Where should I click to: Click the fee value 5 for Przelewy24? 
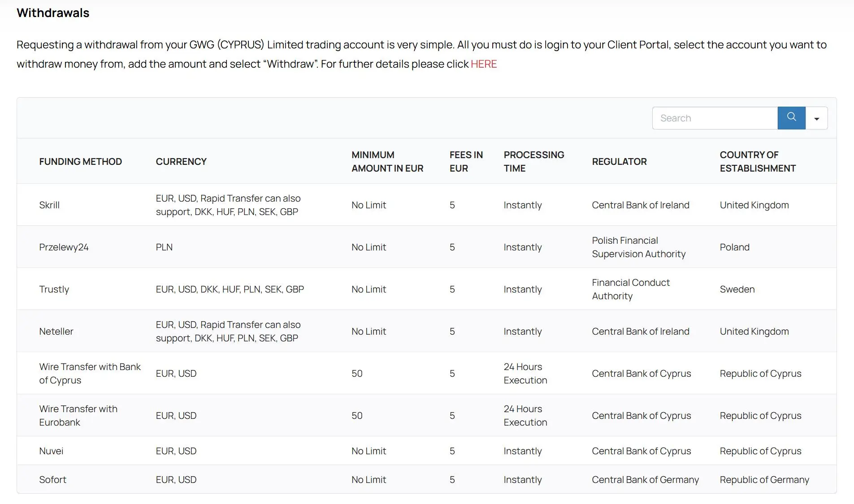(452, 247)
